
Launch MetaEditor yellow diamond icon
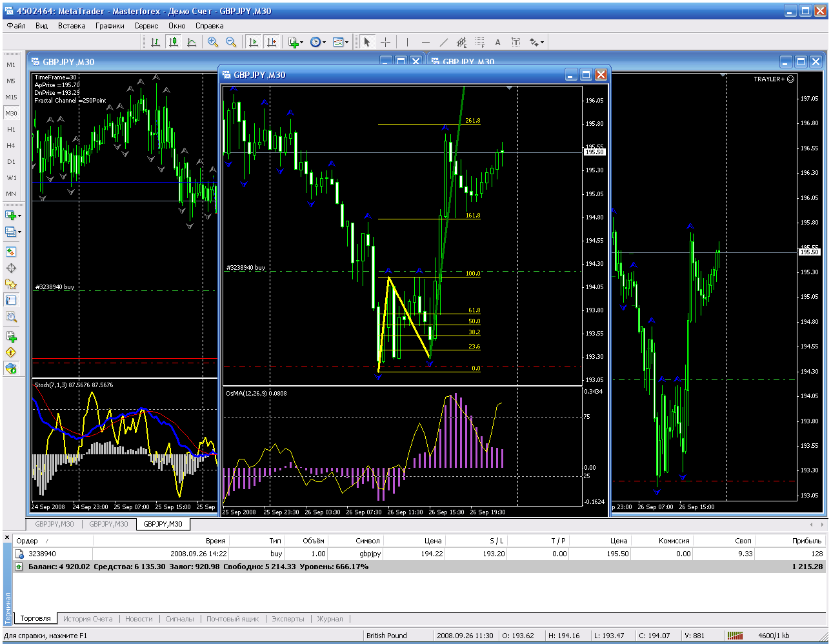11,352
